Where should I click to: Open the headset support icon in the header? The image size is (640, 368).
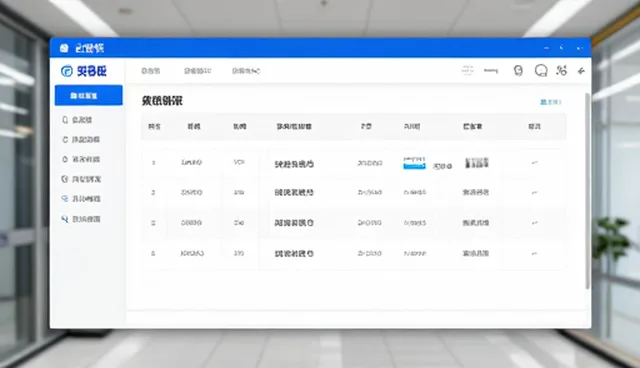[518, 71]
